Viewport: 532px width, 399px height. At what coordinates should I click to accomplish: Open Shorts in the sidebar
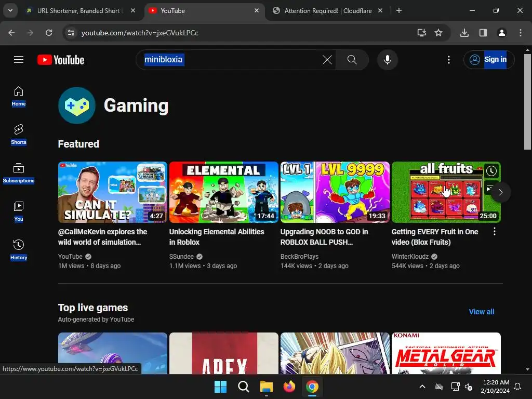click(19, 135)
